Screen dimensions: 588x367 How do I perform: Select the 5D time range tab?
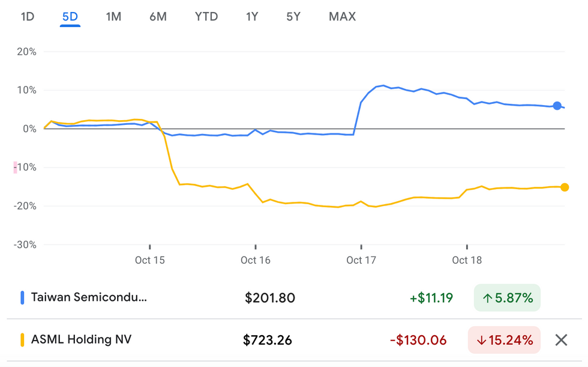(x=70, y=17)
